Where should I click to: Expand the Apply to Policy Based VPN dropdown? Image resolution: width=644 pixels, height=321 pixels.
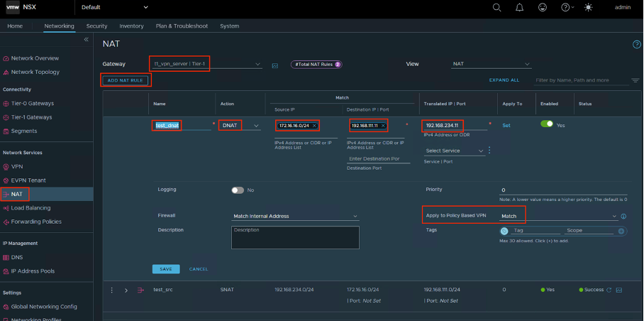point(614,216)
